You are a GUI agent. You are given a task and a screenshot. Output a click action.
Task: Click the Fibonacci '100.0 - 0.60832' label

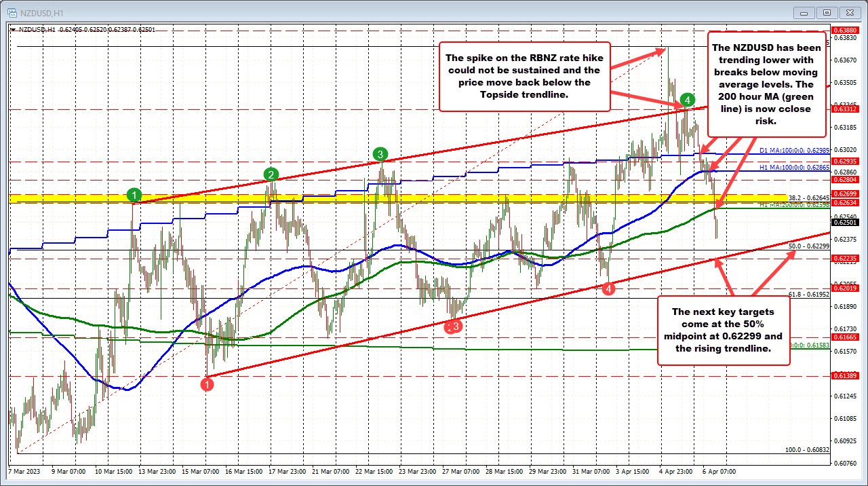(807, 449)
